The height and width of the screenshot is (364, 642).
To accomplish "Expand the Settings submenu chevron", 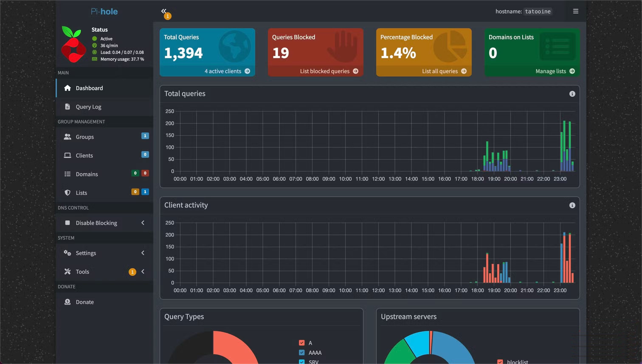I will point(143,253).
